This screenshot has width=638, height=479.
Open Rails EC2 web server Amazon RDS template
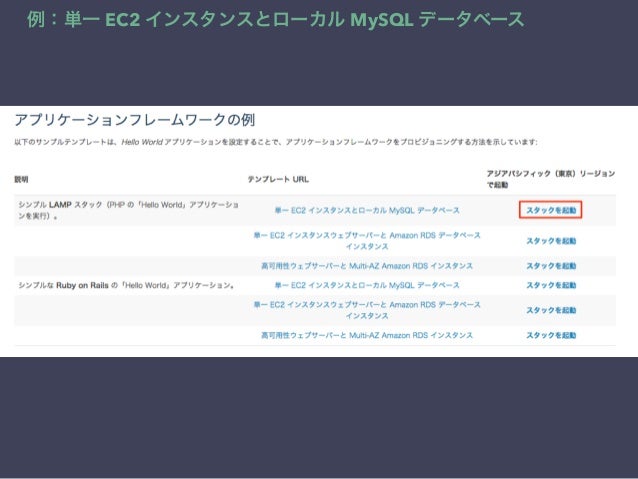[x=367, y=310]
